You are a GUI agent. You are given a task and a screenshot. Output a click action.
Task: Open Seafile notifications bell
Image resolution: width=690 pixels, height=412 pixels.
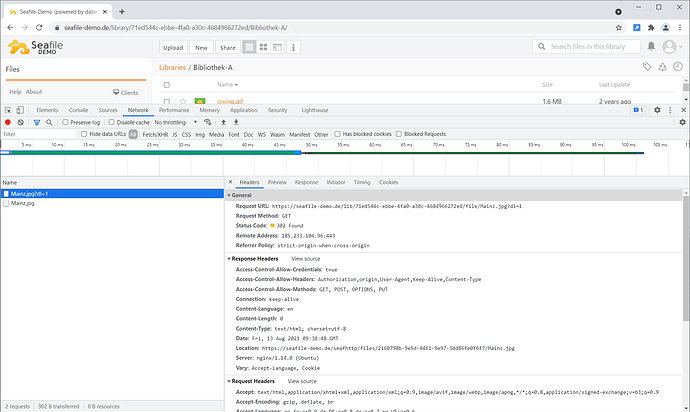tap(653, 47)
